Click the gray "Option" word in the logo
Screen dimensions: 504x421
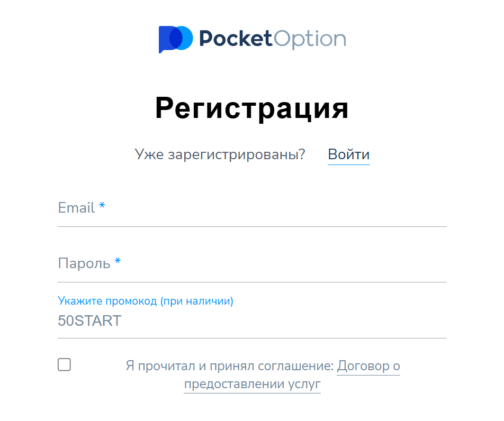click(x=309, y=39)
